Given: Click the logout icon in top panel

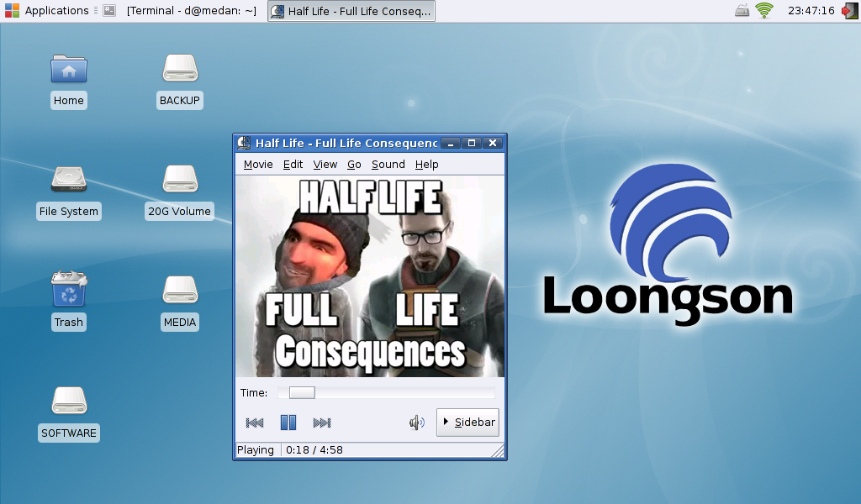Looking at the screenshot, I should tap(849, 10).
